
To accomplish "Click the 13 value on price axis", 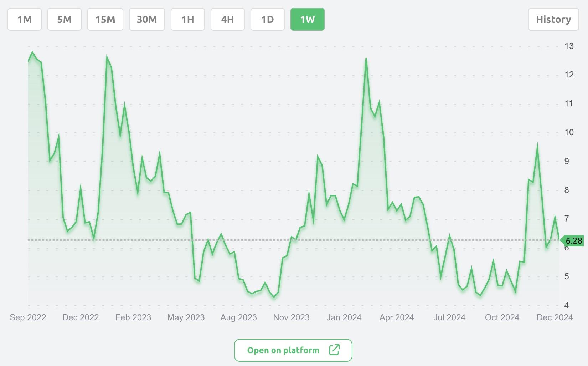I will point(569,46).
